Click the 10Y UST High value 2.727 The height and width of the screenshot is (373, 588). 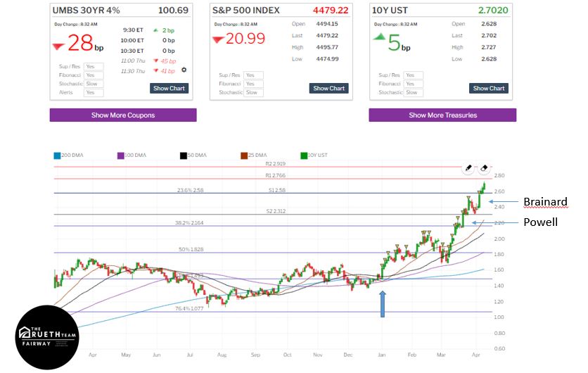click(x=489, y=47)
